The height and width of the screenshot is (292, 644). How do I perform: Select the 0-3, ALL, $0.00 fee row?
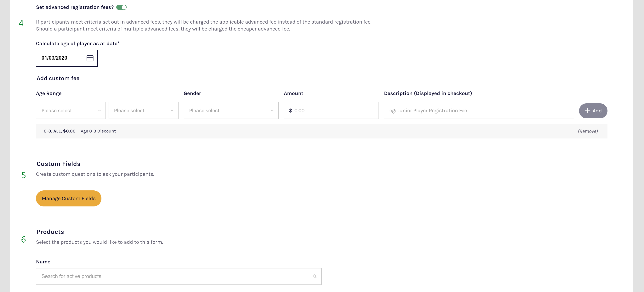60,131
